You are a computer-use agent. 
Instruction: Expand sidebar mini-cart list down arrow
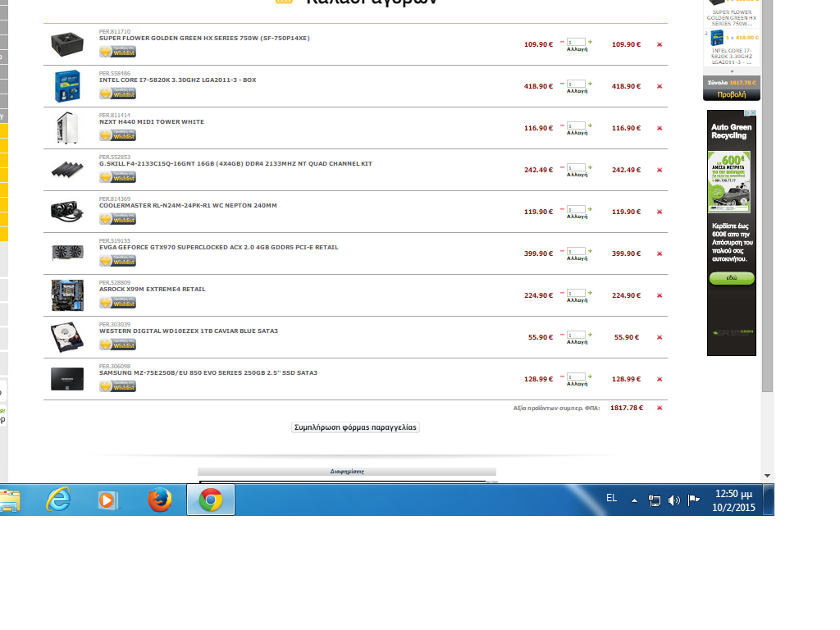tap(732, 71)
